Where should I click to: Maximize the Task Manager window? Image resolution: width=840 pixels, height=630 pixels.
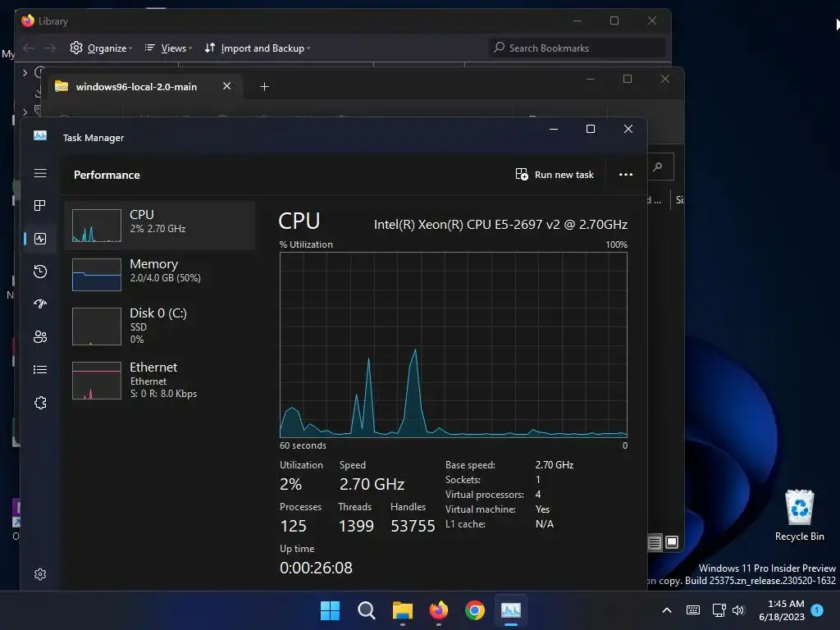(x=591, y=129)
